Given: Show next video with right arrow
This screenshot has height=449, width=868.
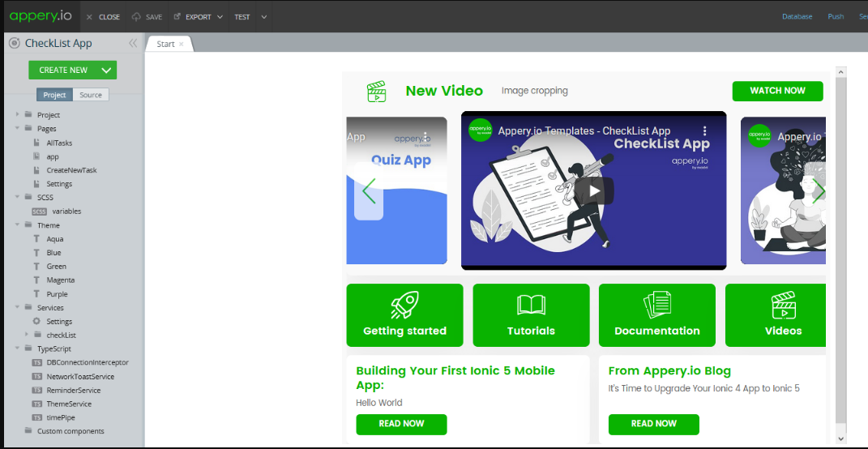Looking at the screenshot, I should click(819, 191).
